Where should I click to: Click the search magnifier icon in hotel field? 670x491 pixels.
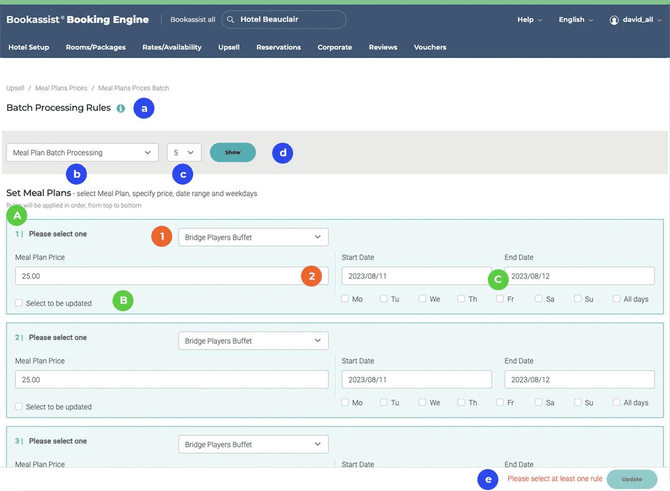(231, 19)
